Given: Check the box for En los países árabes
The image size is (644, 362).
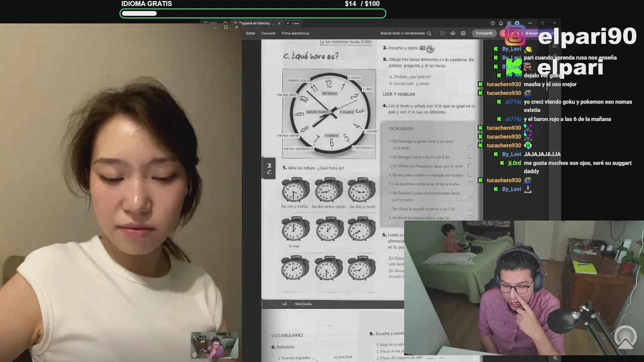Looking at the screenshot, I should 470,174.
